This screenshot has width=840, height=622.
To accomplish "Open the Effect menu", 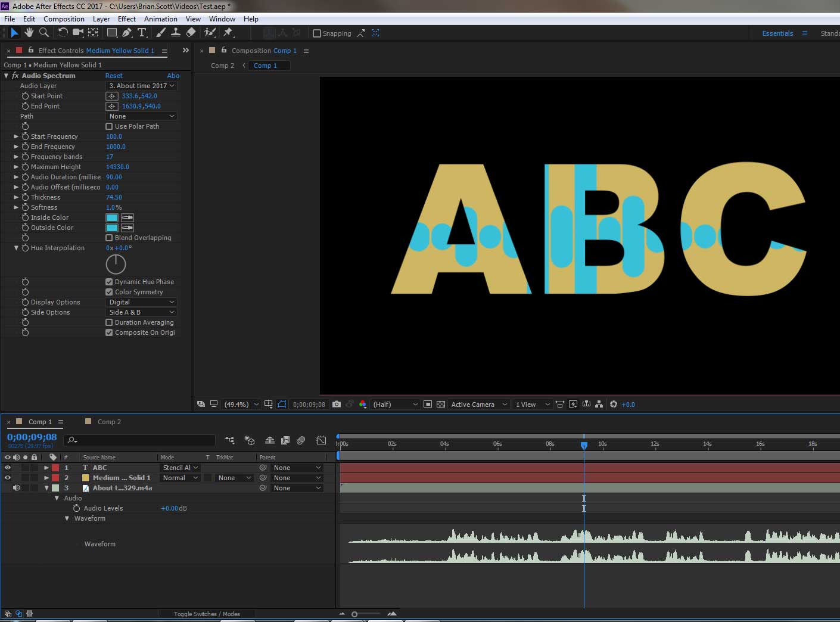I will tap(127, 19).
